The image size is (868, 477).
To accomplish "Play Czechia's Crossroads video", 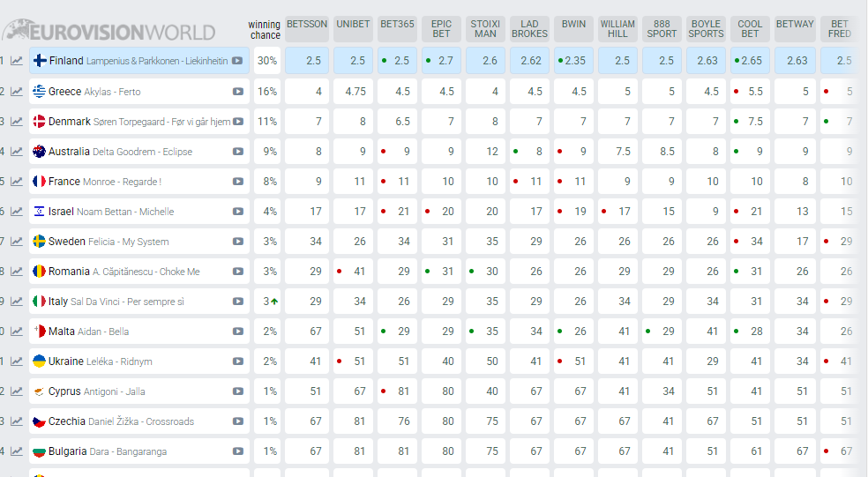I will [x=238, y=421].
